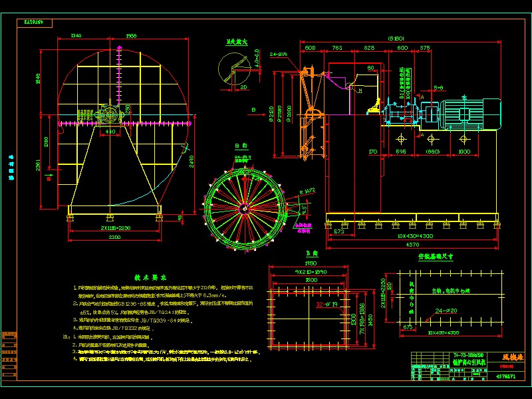
Task: Click the 4370 overall base dimension
Action: tap(412, 245)
